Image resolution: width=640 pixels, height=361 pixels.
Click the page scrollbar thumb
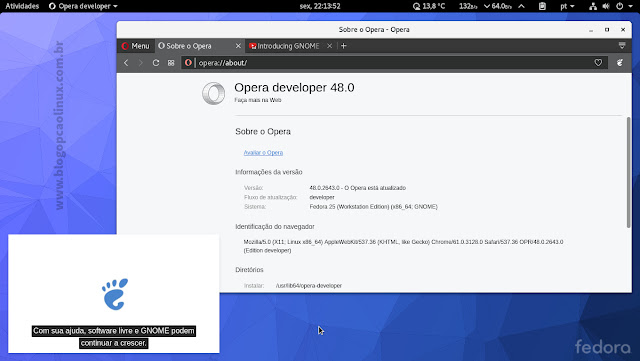[x=629, y=172]
